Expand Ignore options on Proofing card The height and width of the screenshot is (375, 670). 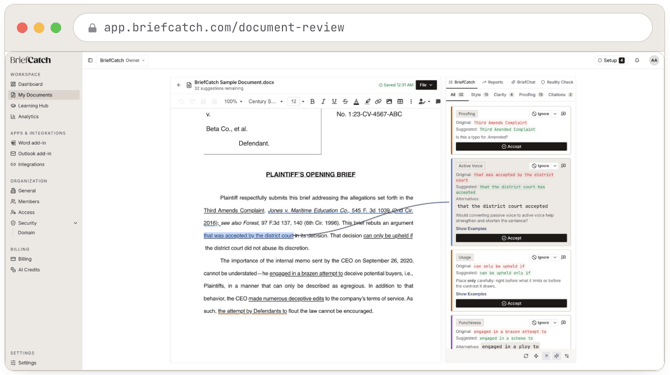point(555,114)
